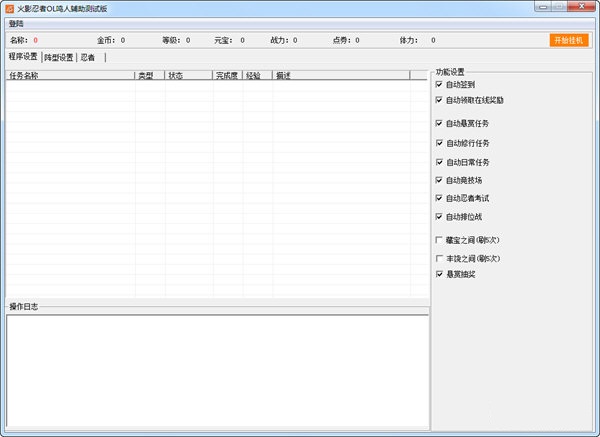Uncheck 自动领取在线奖励

[x=439, y=100]
